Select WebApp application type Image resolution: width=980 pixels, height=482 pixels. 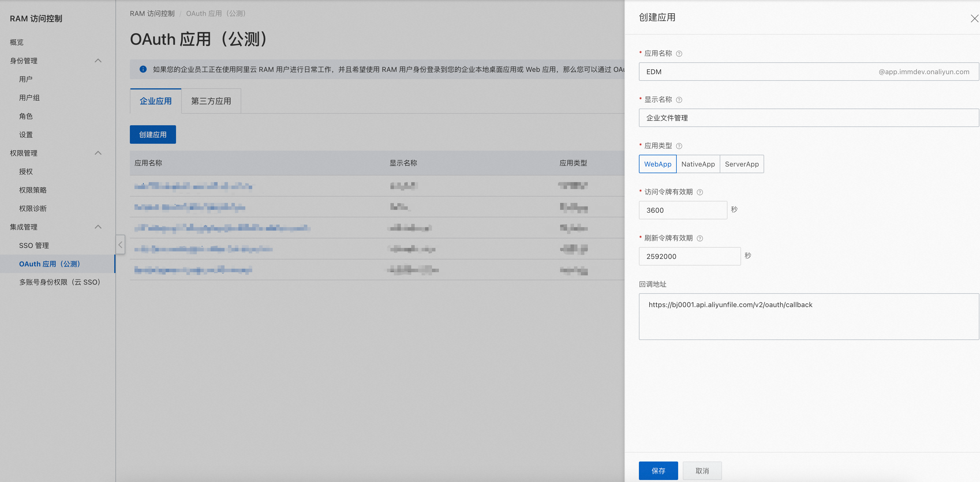coord(657,164)
